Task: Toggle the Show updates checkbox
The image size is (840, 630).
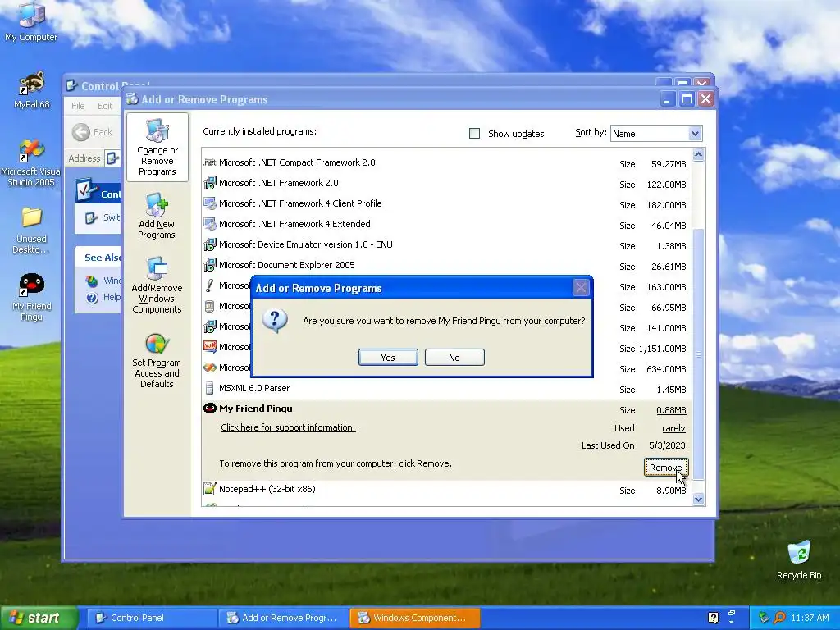Action: coord(474,133)
